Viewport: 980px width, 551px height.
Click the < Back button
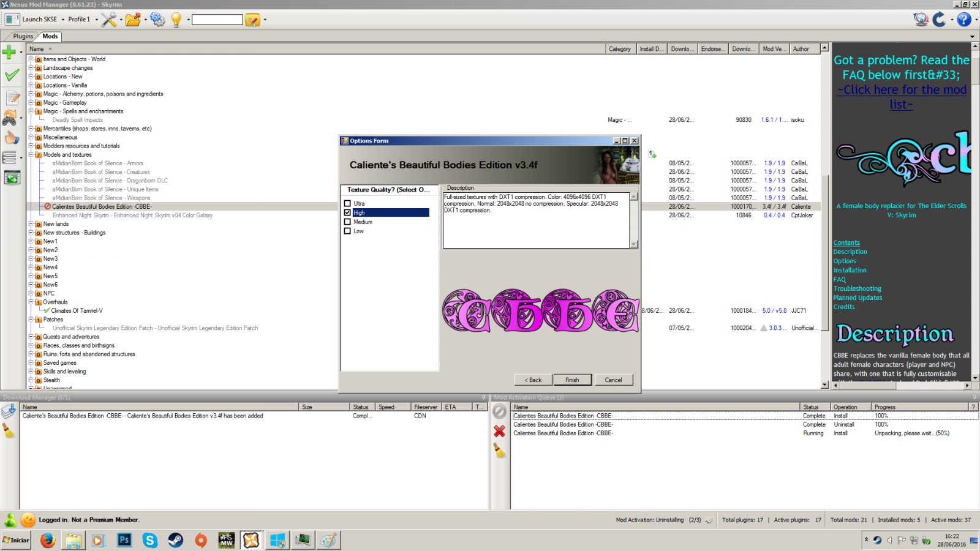point(533,380)
